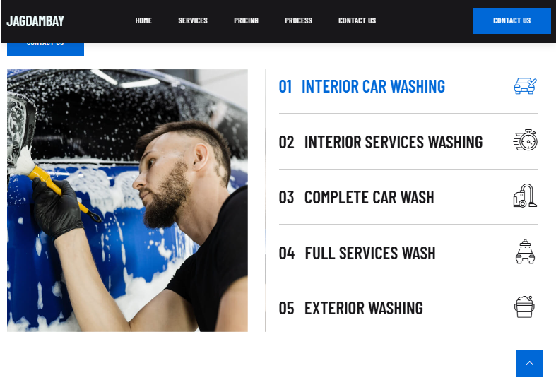
Task: Click the stopwatch icon beside Interior Services Washing
Action: [x=525, y=140]
